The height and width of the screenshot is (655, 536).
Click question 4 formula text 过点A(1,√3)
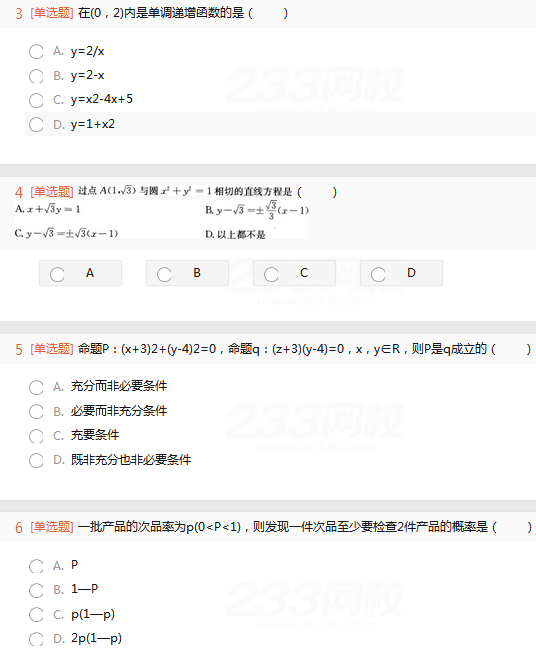107,191
